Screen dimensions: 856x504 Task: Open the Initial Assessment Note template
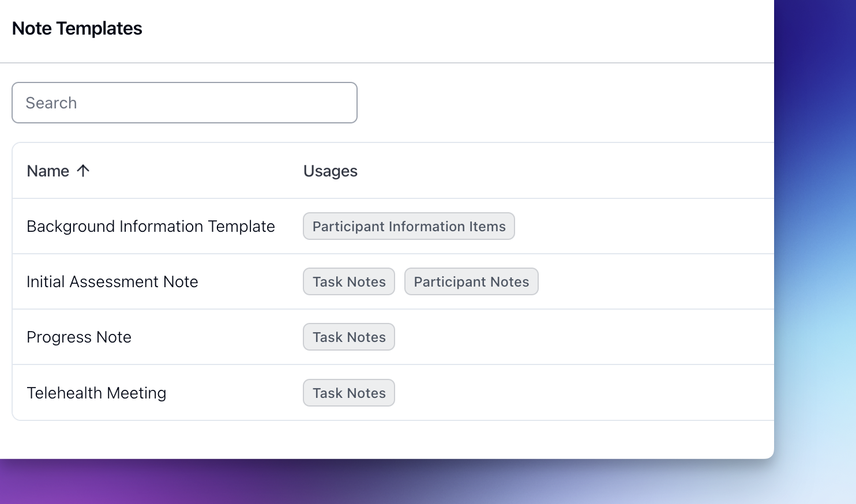tap(112, 281)
